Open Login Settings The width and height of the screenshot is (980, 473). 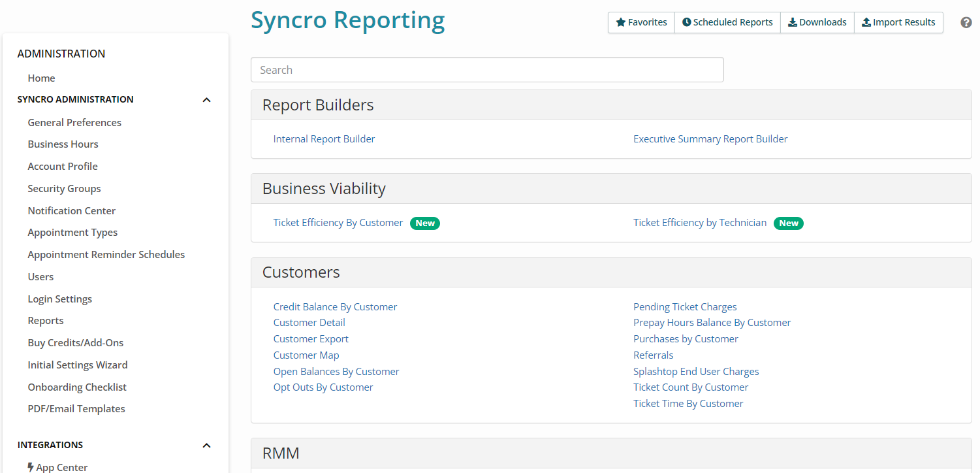pos(59,299)
